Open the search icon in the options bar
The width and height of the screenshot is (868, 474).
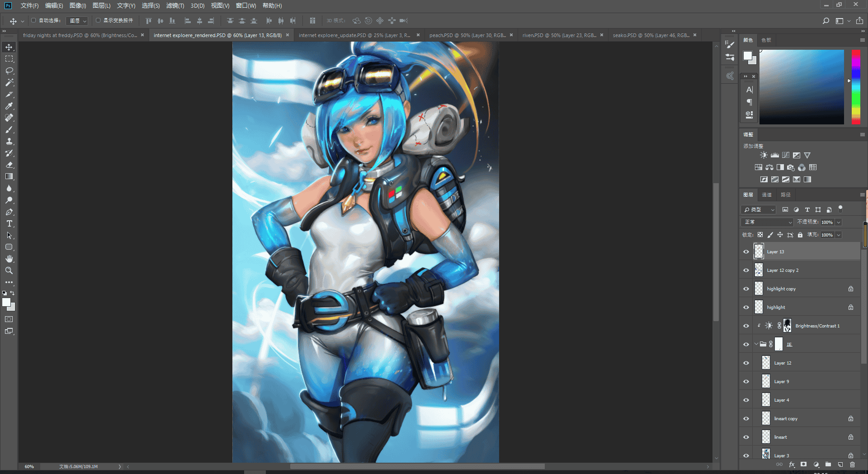coord(826,21)
